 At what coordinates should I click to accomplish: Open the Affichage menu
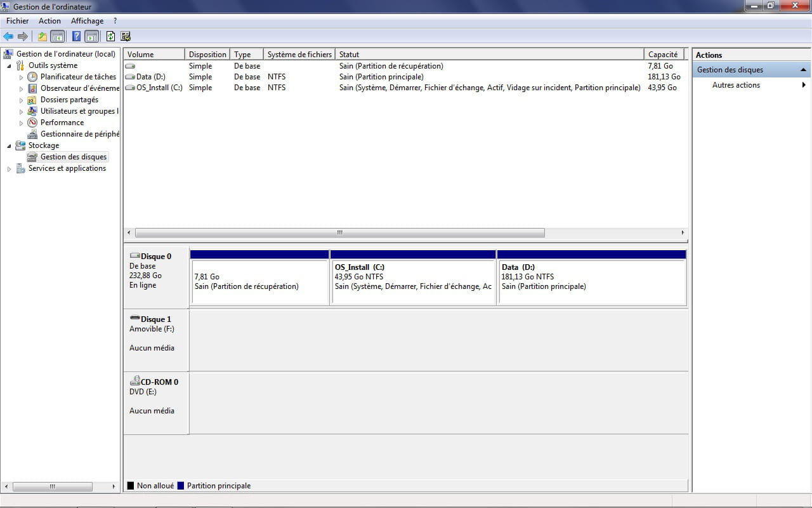(87, 21)
